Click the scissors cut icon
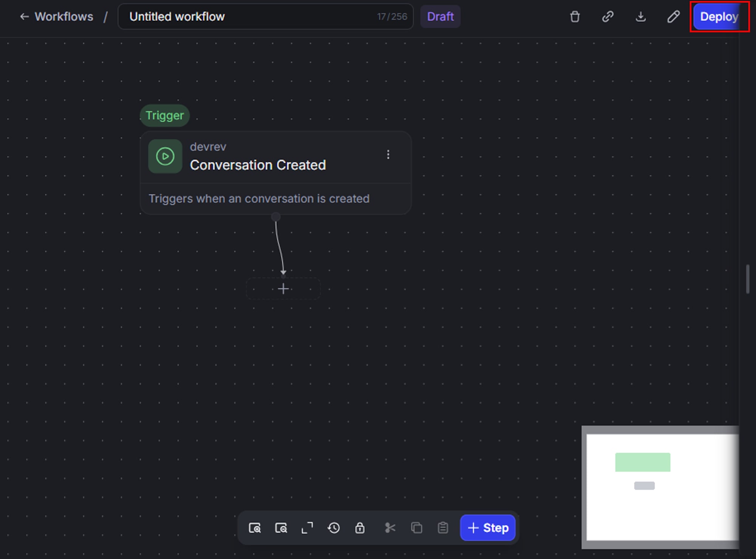756x559 pixels. (x=390, y=528)
